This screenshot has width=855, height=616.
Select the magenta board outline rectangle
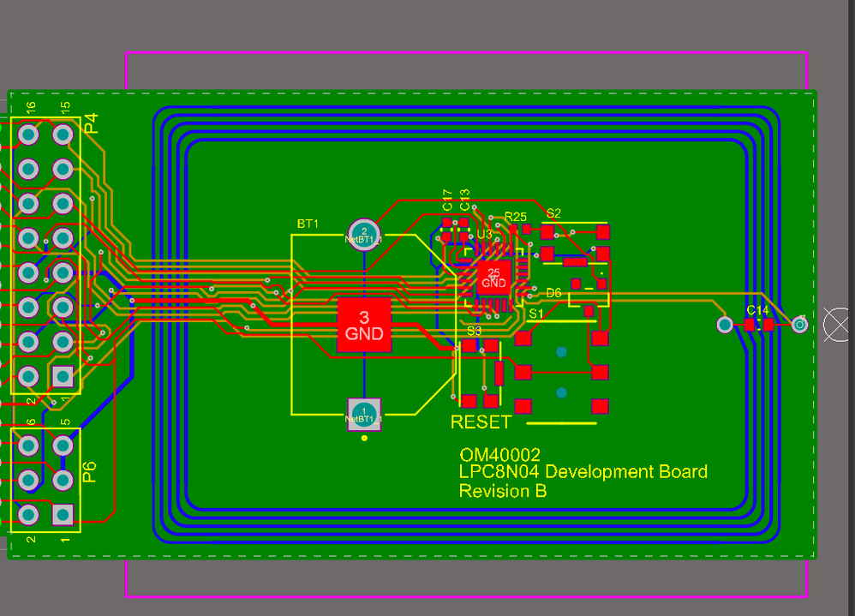(x=467, y=52)
